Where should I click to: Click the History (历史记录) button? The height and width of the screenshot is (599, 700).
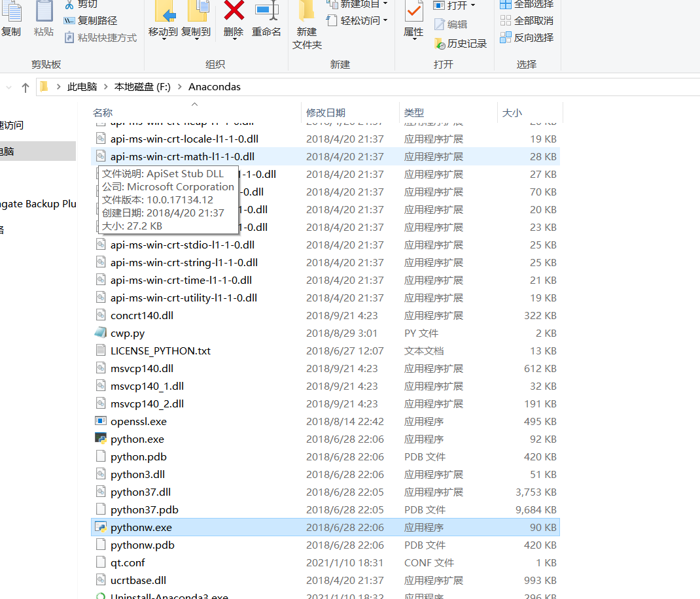pyautogui.click(x=461, y=44)
